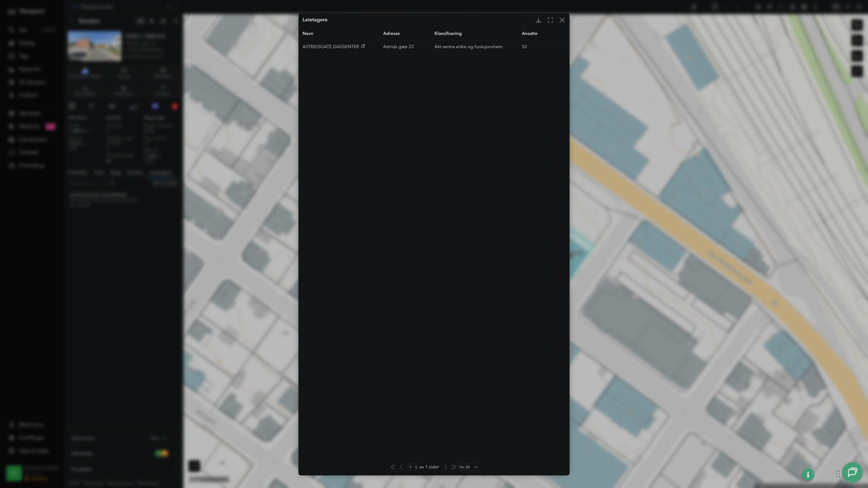
Task: Click the employee count '52'
Action: (x=524, y=47)
